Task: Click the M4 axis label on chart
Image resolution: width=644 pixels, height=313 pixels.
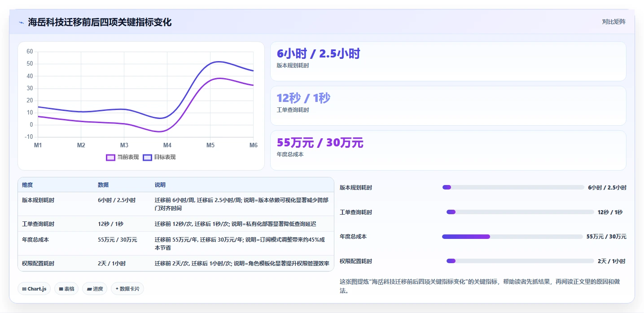Action: pos(167,145)
